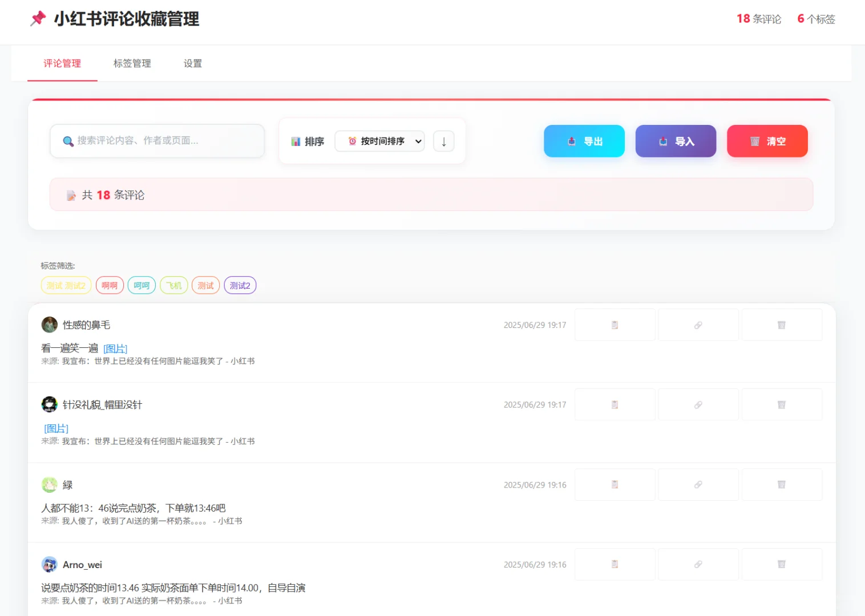This screenshot has height=616, width=865.
Task: Open the 设置 tab
Action: [x=192, y=63]
